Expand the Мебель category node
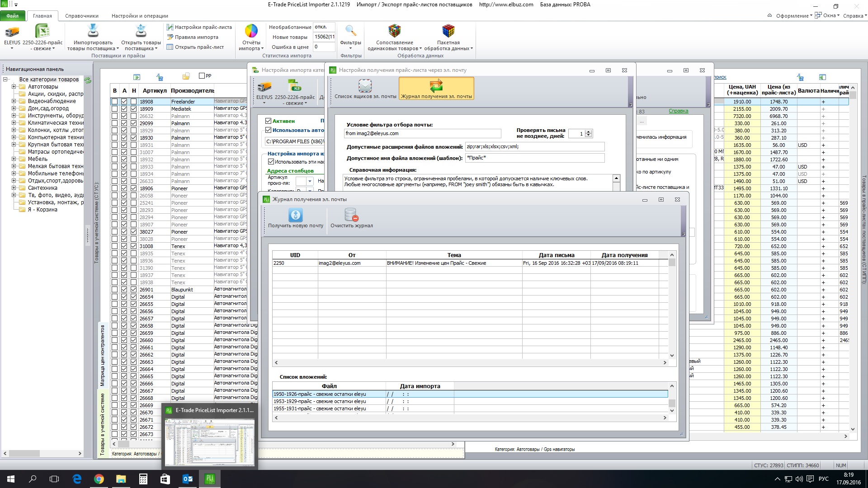The width and height of the screenshot is (868, 488). point(14,159)
